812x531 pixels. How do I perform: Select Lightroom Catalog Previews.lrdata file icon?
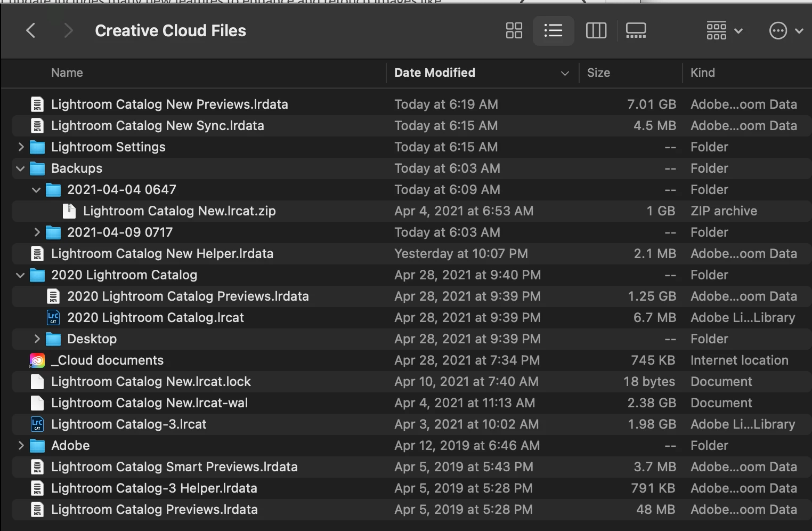click(37, 510)
